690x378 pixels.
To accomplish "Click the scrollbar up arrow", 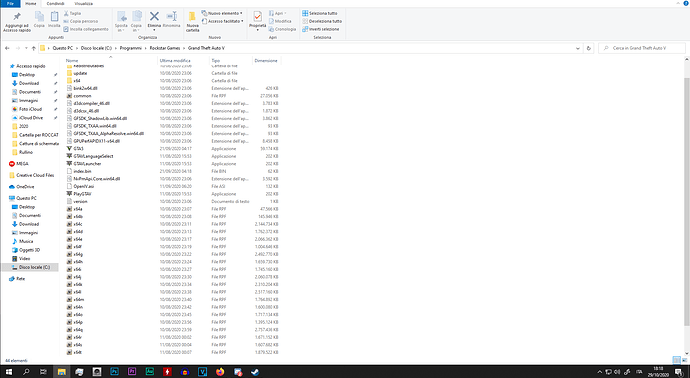I will 686,59.
